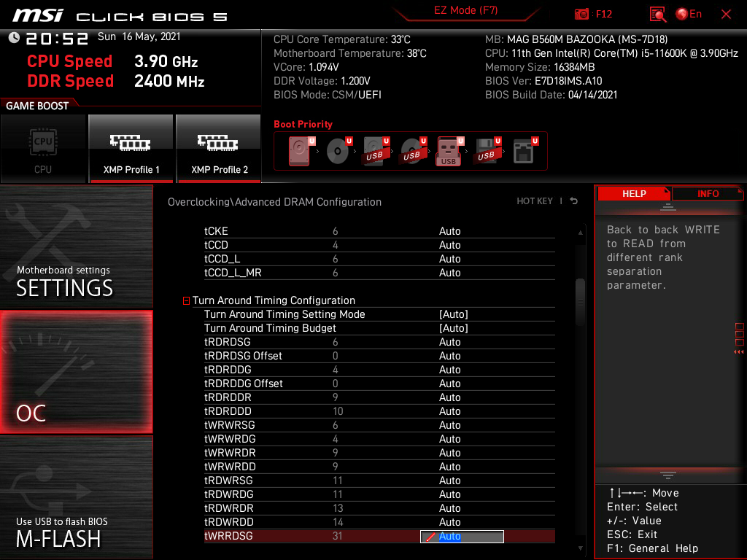Click the scroll up arrow of settings list
This screenshot has width=747, height=560.
click(x=580, y=233)
